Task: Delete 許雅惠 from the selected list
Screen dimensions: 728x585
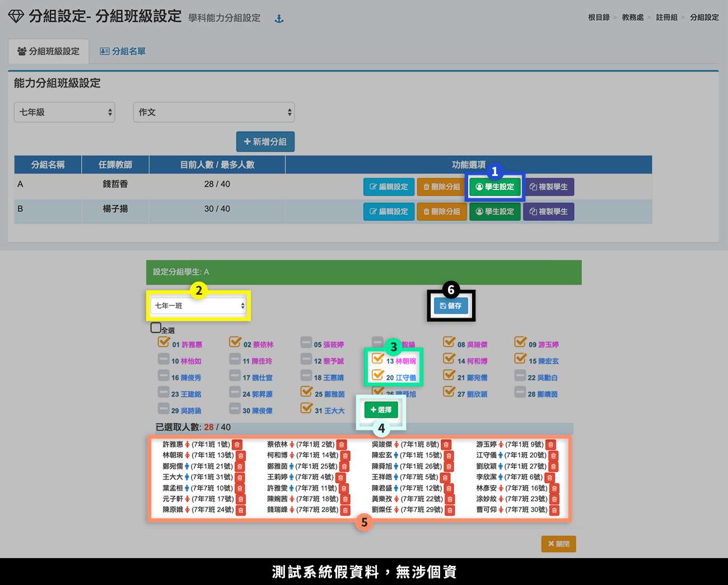Action: pyautogui.click(x=237, y=445)
